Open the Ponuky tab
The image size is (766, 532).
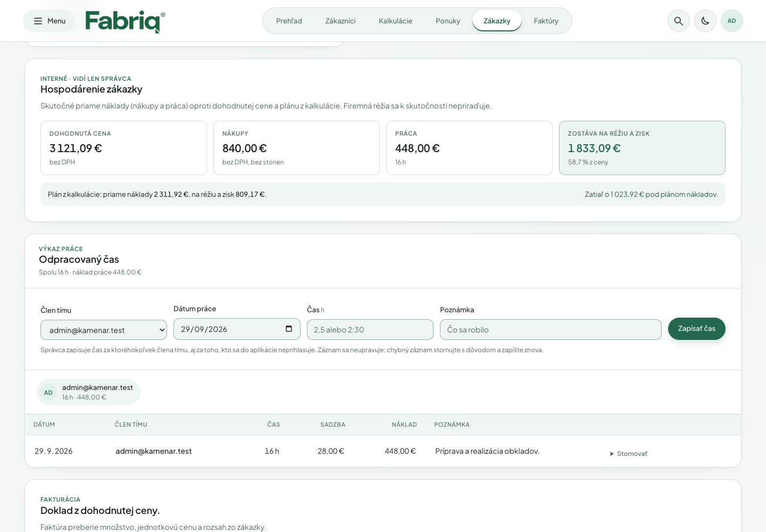(448, 21)
